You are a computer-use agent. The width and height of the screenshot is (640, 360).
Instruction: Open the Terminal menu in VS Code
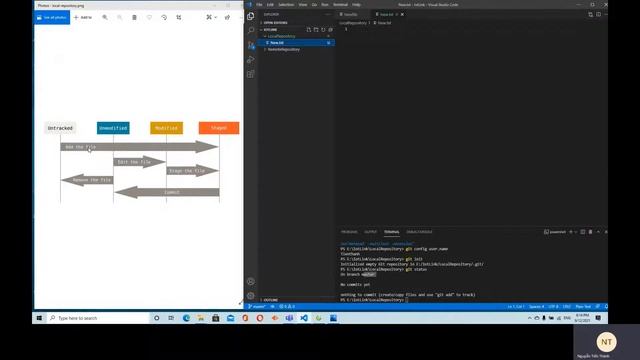tap(340, 4)
